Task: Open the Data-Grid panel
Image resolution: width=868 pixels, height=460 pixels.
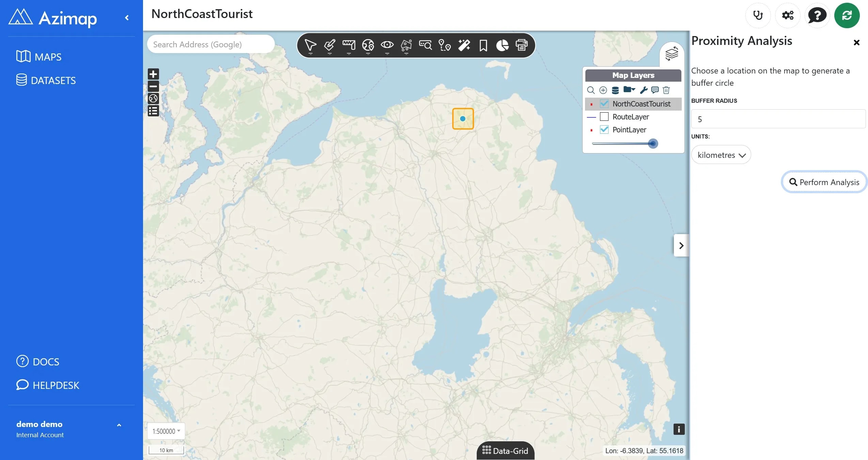Action: point(505,450)
